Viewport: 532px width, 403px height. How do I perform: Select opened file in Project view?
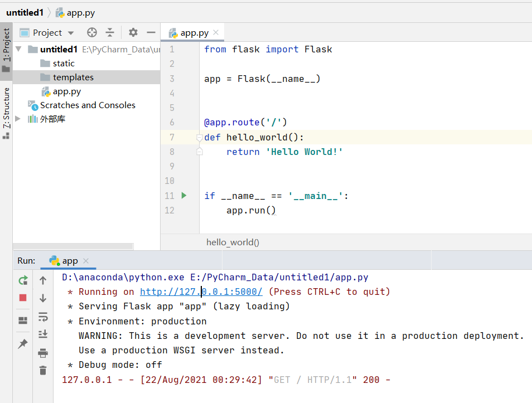(92, 32)
